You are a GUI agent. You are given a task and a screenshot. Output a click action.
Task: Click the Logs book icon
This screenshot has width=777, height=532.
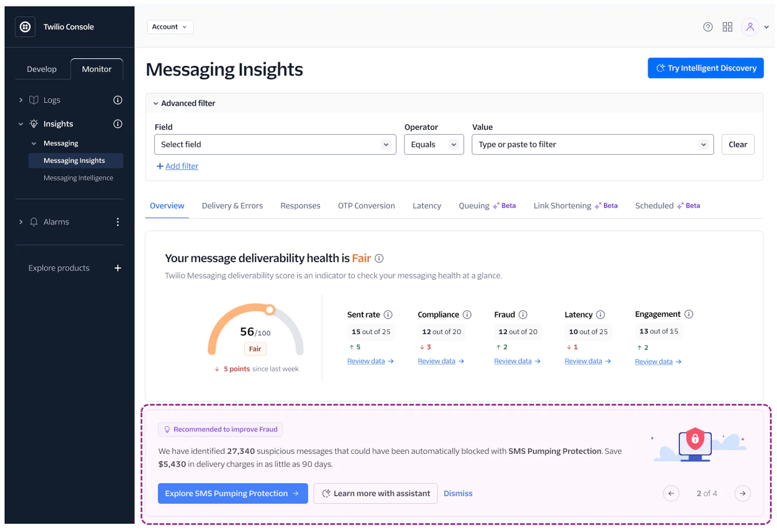click(x=34, y=100)
